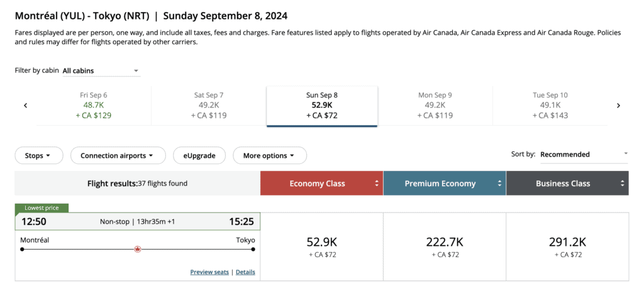
Task: Sort by Business Class price arrows
Action: tap(622, 184)
